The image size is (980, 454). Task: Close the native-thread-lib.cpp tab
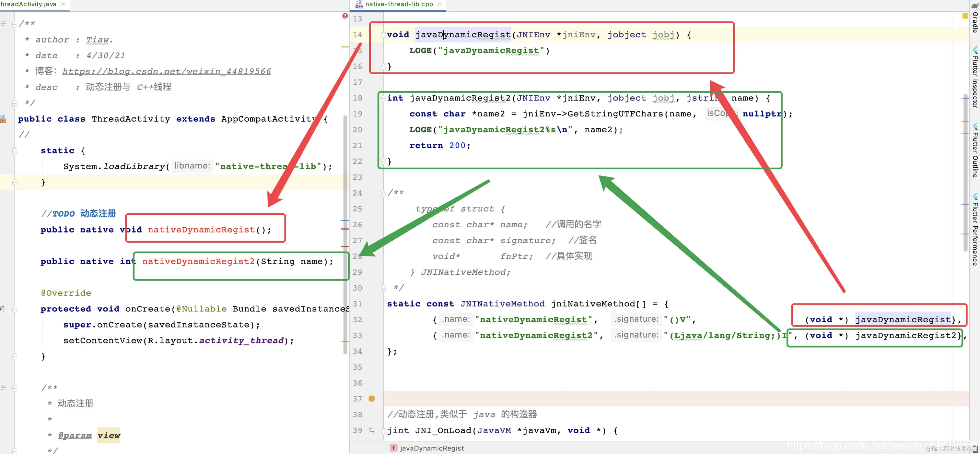point(439,4)
